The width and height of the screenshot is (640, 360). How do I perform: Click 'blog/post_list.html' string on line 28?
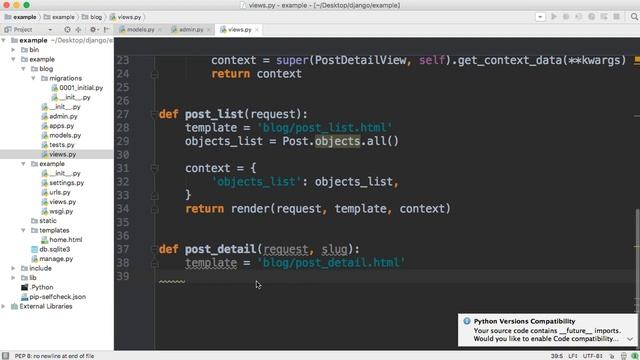[325, 128]
